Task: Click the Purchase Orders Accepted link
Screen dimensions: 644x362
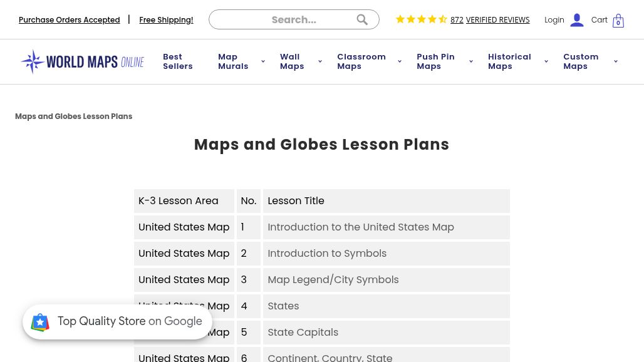Action: pos(69,20)
